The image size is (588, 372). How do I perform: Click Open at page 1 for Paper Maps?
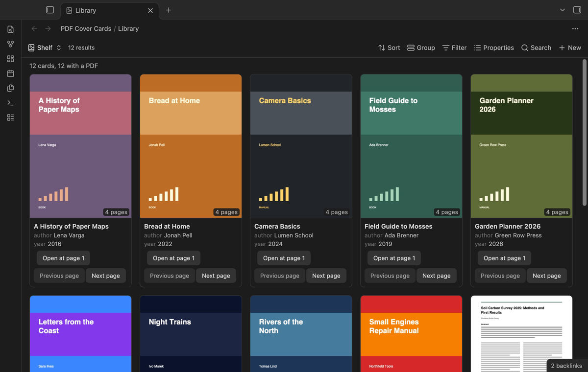[63, 258]
